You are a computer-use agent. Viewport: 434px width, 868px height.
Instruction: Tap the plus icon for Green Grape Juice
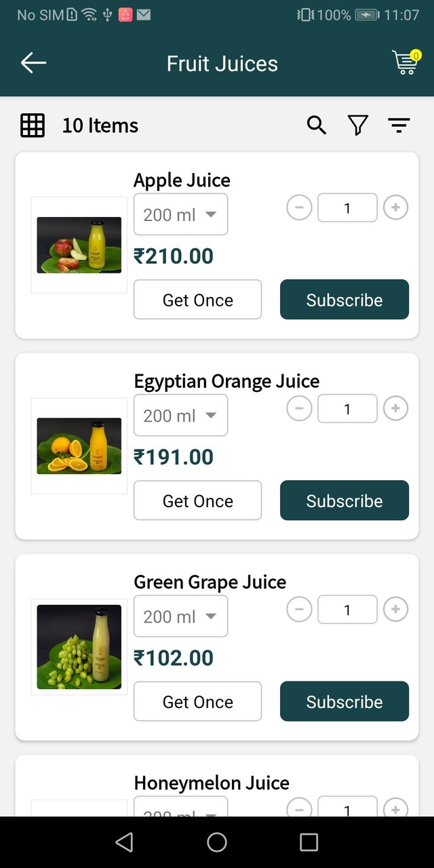395,610
